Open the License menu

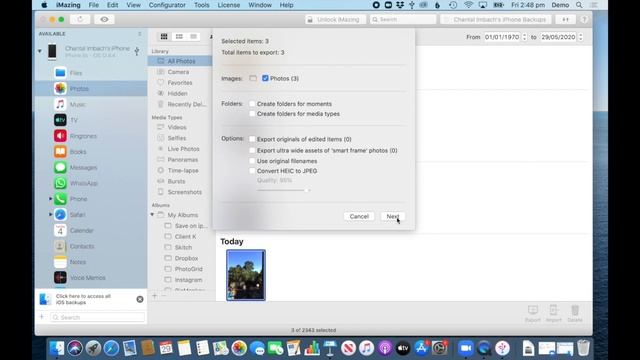[x=229, y=5]
